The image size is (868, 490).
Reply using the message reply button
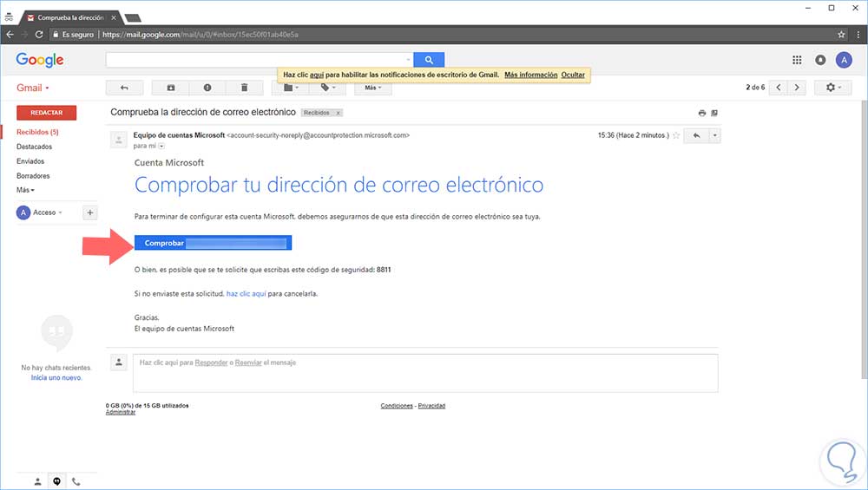click(x=696, y=135)
